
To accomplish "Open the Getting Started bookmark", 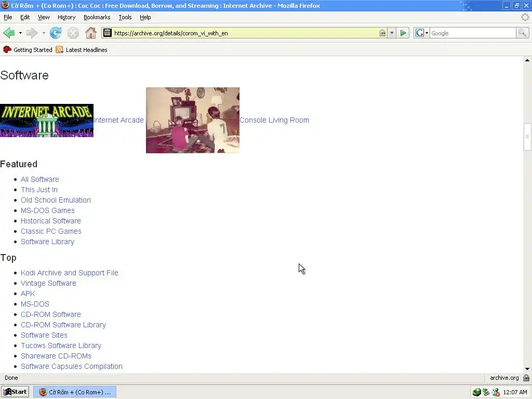I will pos(28,50).
